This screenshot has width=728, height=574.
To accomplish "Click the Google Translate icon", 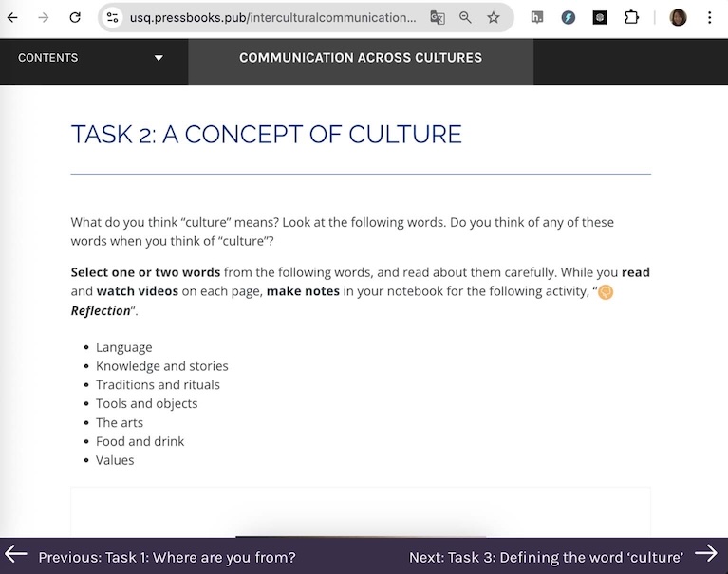I will (437, 17).
